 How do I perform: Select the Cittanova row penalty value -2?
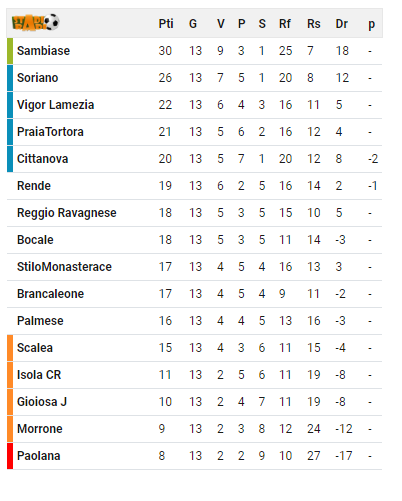pos(373,159)
